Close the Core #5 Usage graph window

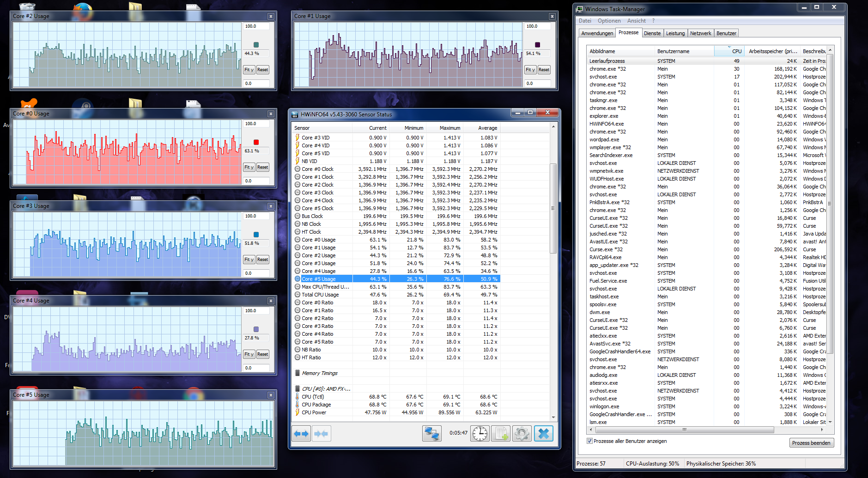pos(271,395)
